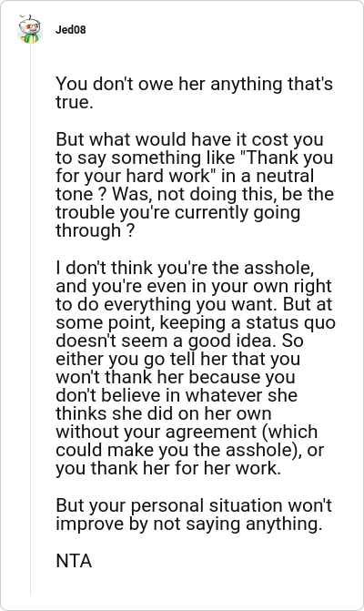Click the sentence "I don't think you're the asshole,"

point(185,268)
